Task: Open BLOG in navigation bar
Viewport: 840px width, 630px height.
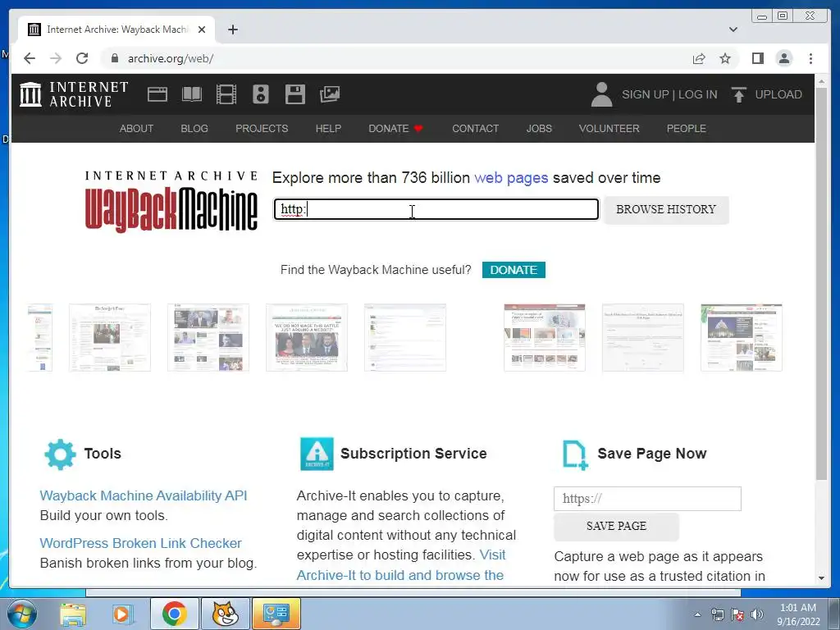Action: pyautogui.click(x=194, y=129)
